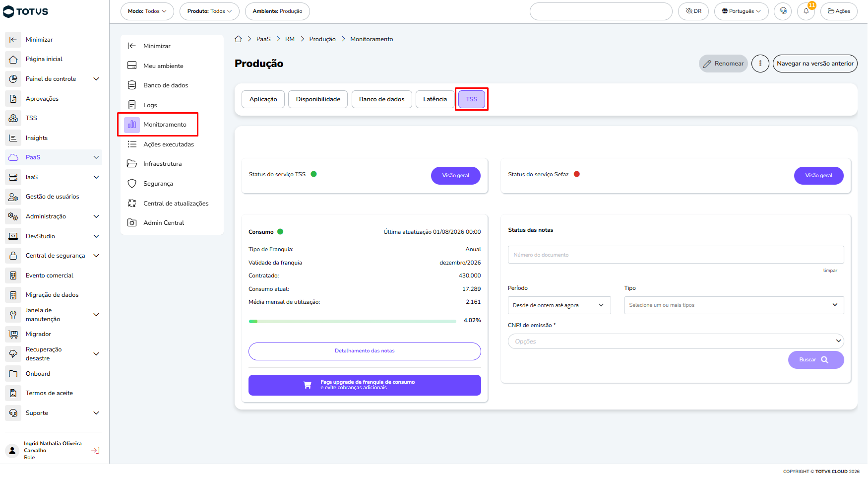Expand the Central de segurança chevron

[x=96, y=256]
